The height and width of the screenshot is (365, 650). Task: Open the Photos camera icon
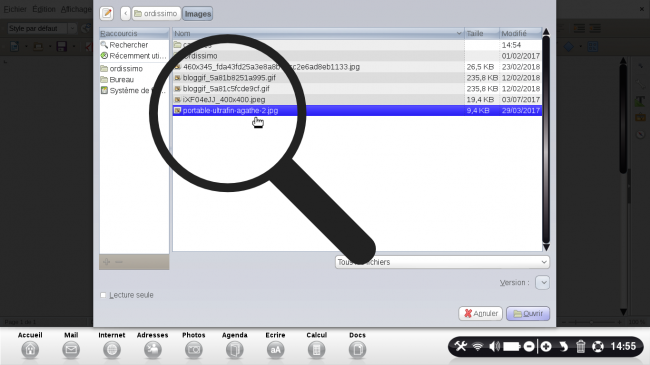(194, 350)
